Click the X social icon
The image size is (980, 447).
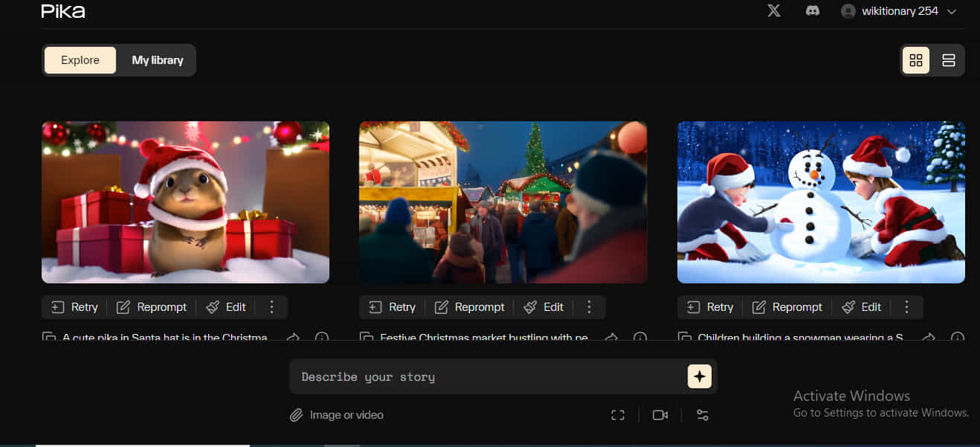773,10
